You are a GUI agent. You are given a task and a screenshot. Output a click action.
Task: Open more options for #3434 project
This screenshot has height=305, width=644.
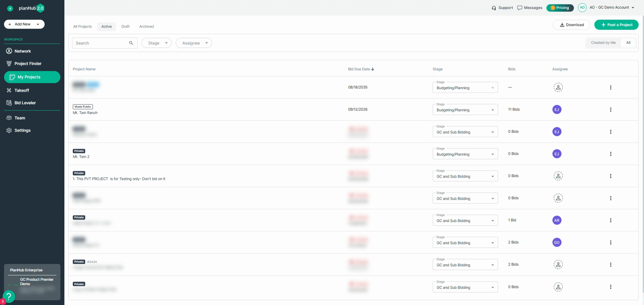(x=610, y=264)
